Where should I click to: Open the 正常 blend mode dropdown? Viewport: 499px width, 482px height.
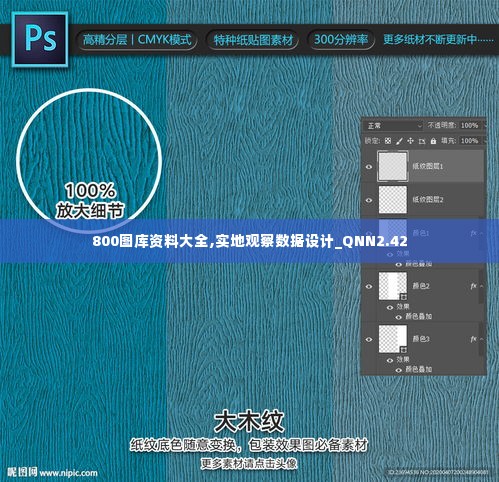tap(394, 126)
